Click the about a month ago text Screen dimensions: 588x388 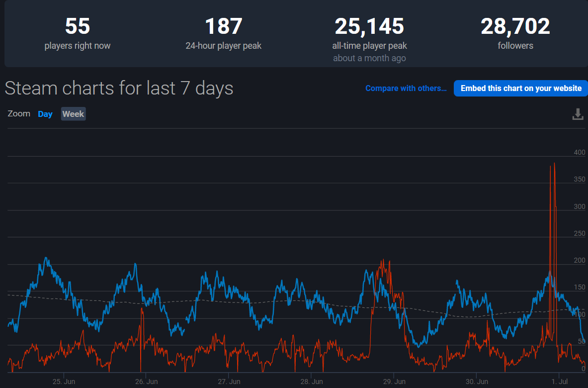(369, 59)
